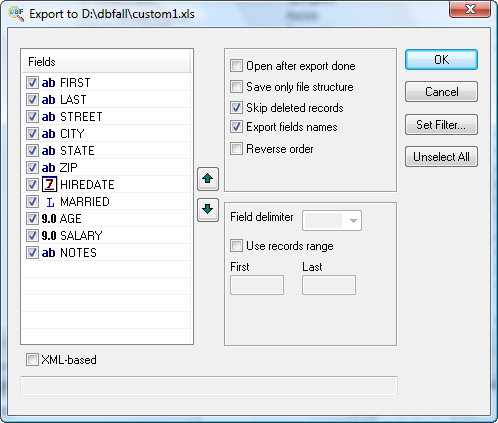The image size is (498, 423).
Task: Open the Set Filter dialog
Action: tap(441, 125)
